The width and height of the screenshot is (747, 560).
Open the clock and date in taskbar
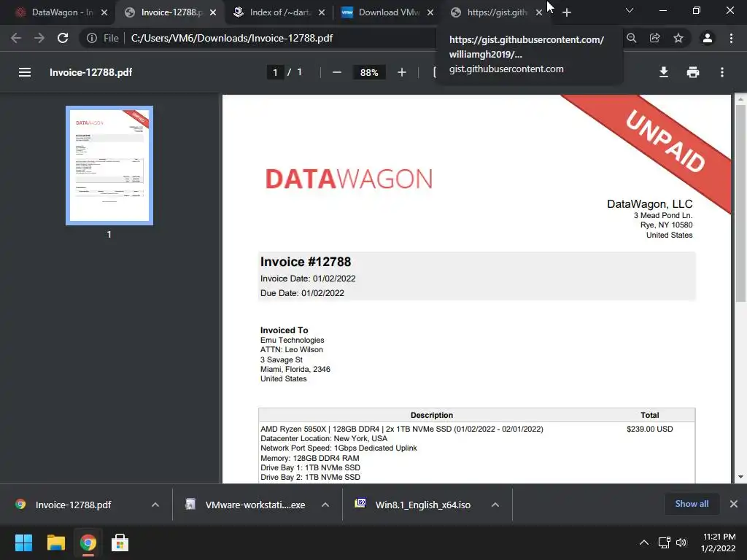(x=719, y=542)
